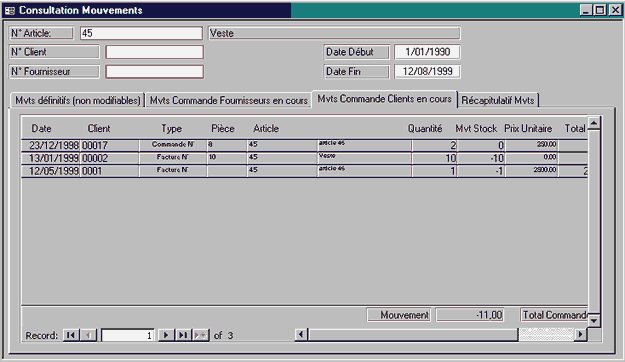Click Mvt Stock -1 cell
625x362 pixels.
tap(481, 171)
